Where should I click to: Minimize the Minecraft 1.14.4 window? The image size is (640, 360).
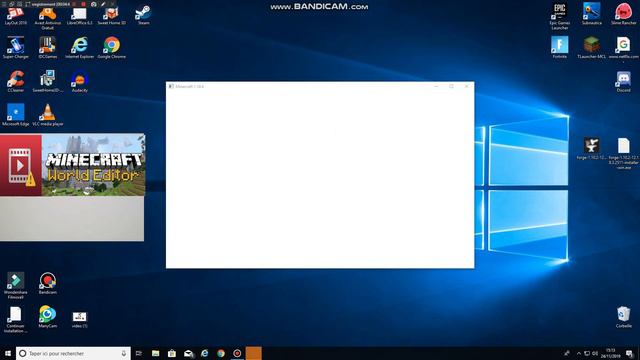(436, 87)
